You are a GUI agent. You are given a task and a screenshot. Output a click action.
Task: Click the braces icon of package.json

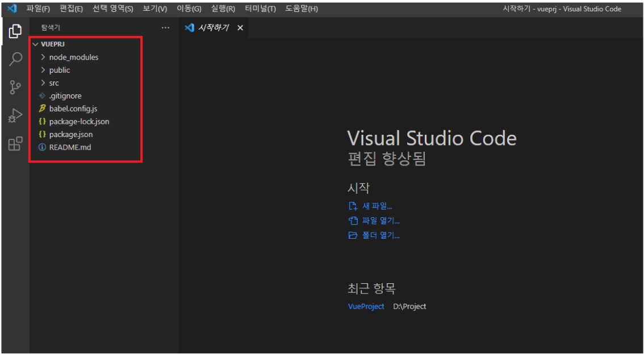[x=42, y=134]
